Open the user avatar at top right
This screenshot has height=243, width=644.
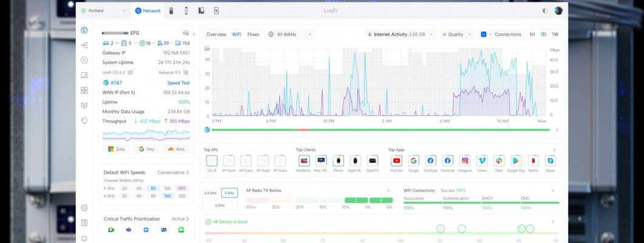[558, 11]
